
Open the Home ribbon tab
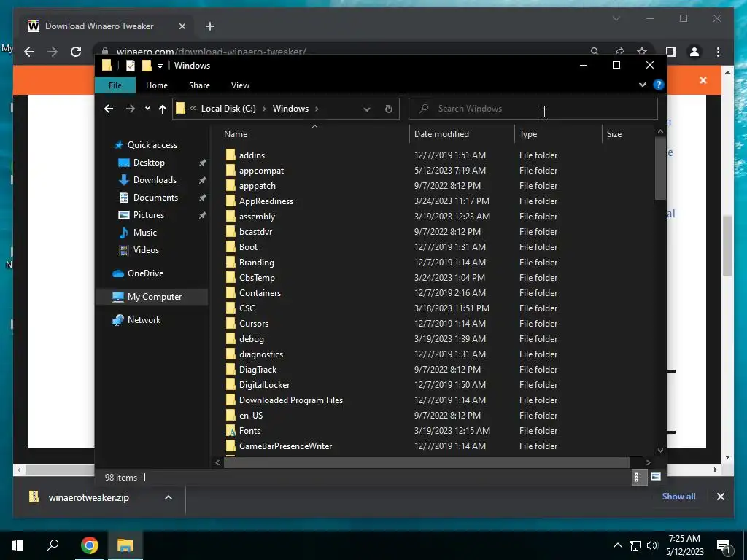[157, 85]
